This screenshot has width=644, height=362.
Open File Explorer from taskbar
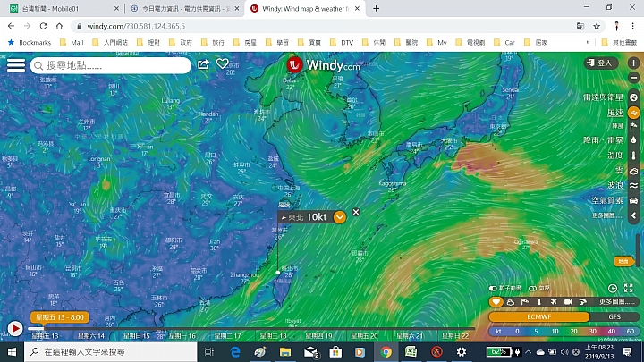(x=285, y=352)
